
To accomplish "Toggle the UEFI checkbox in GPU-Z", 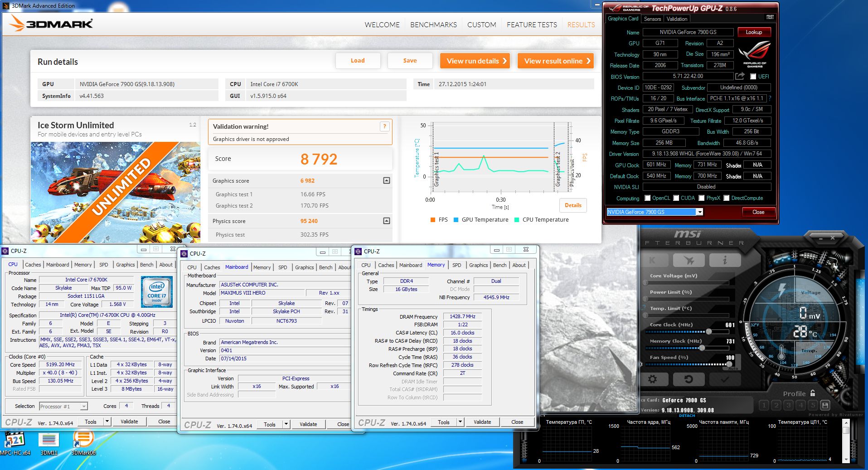I will coord(753,77).
